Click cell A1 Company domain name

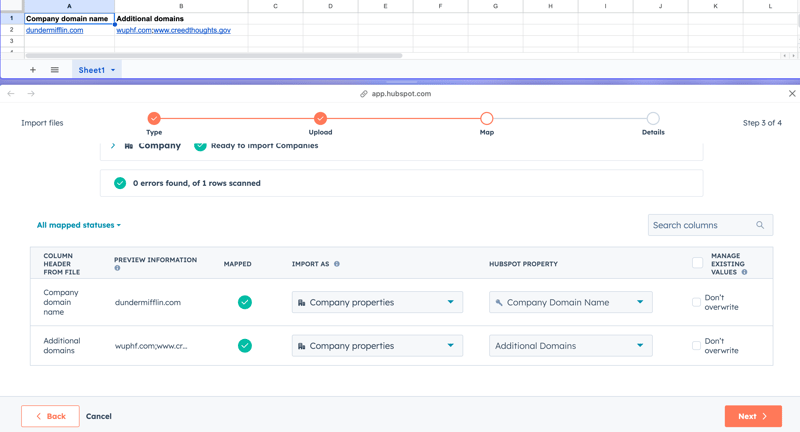[x=69, y=18]
